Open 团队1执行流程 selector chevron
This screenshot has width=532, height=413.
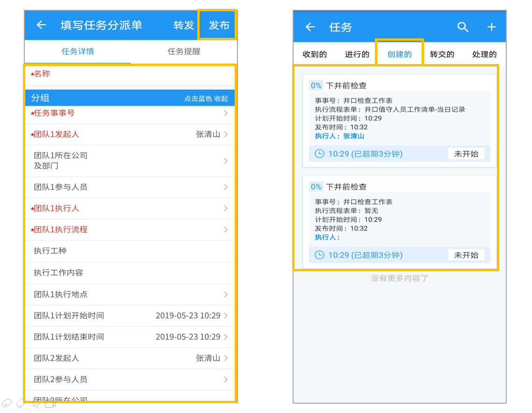pos(226,230)
